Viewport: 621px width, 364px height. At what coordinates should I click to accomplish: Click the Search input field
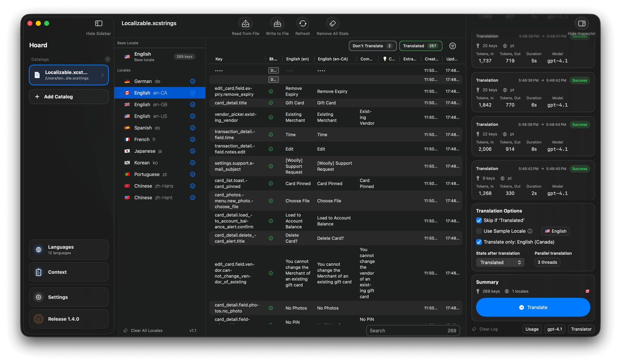407,330
